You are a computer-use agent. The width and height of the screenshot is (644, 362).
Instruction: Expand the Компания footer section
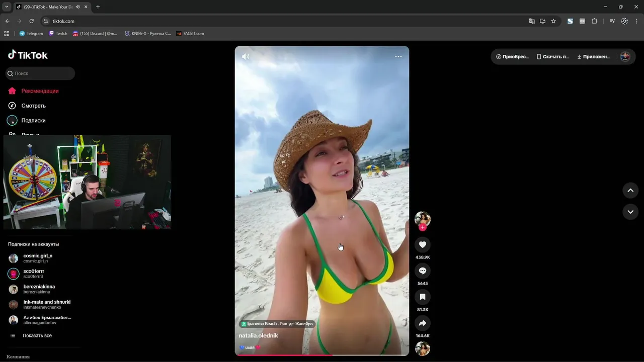(18, 356)
